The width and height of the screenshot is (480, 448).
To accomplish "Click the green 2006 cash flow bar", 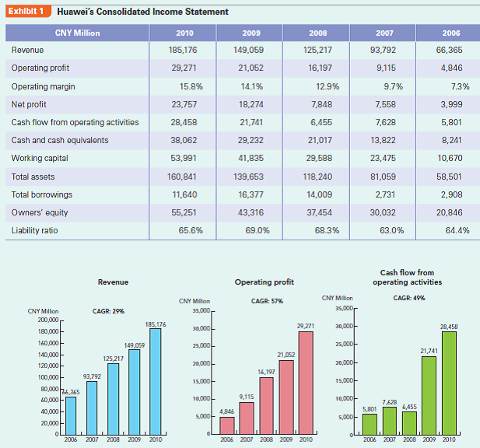I will coord(370,425).
